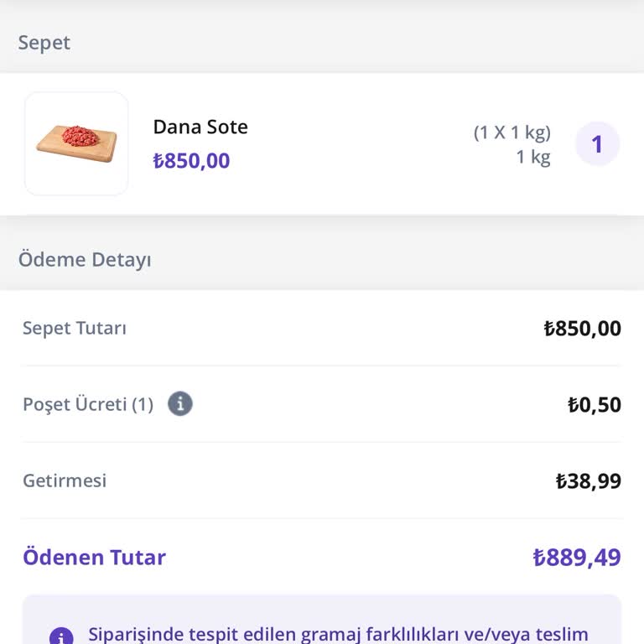Open the Dana Sote product name
The width and height of the screenshot is (644, 644).
[x=200, y=127]
